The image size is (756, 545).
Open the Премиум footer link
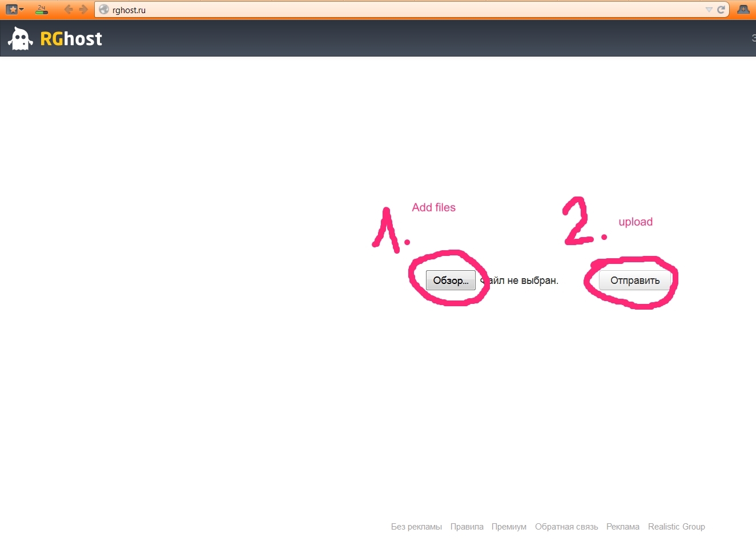coord(509,527)
